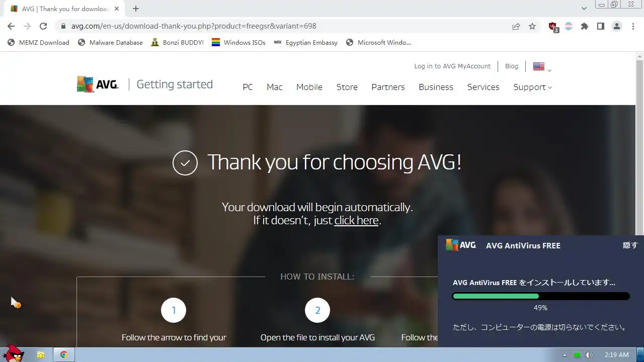Click the round striped extension icon
Image resolution: width=644 pixels, height=362 pixels.
point(569,26)
